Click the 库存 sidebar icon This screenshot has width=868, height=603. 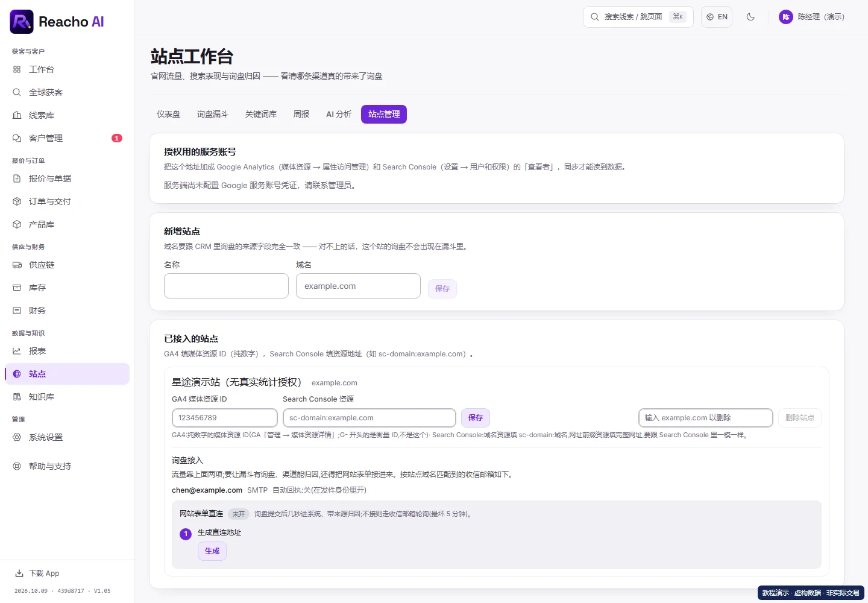click(x=17, y=288)
